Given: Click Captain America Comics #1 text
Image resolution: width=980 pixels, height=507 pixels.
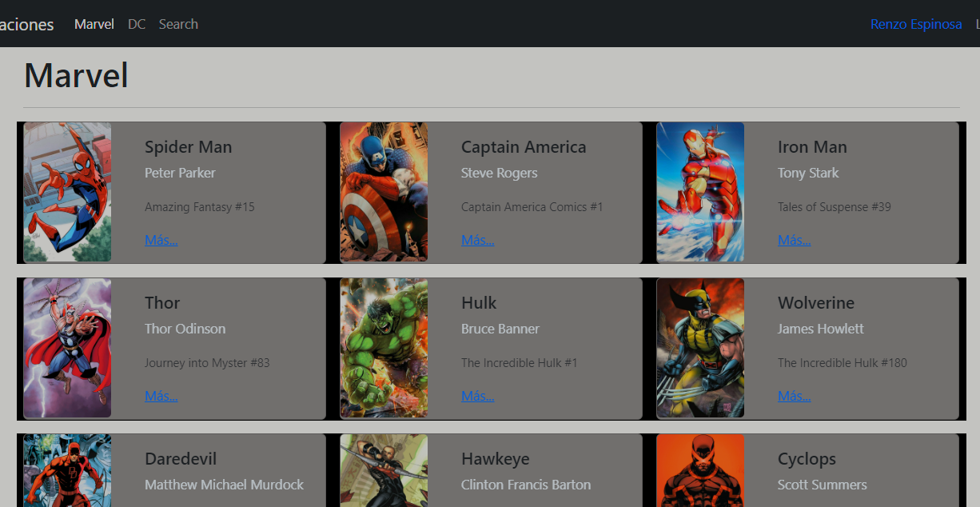Looking at the screenshot, I should pyautogui.click(x=532, y=207).
